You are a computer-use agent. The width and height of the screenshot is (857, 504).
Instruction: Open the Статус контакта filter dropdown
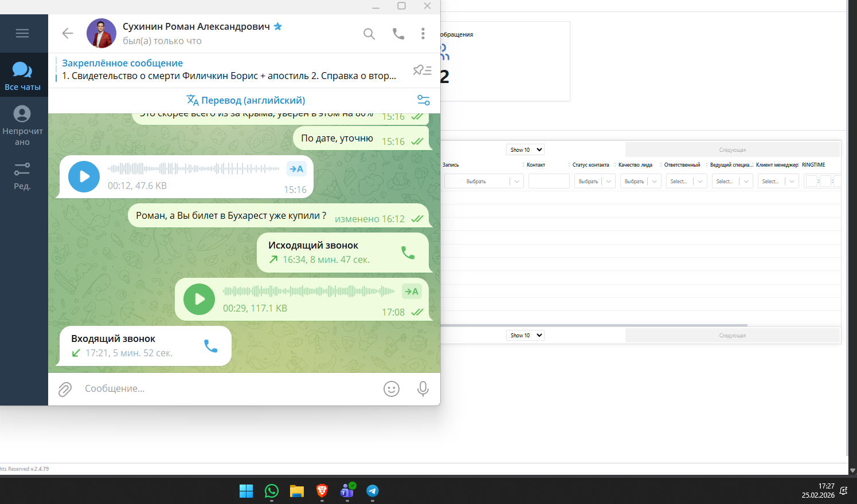tap(595, 182)
